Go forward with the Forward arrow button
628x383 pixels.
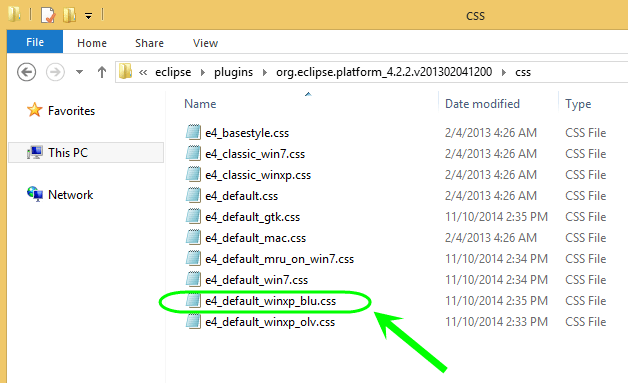[55, 72]
